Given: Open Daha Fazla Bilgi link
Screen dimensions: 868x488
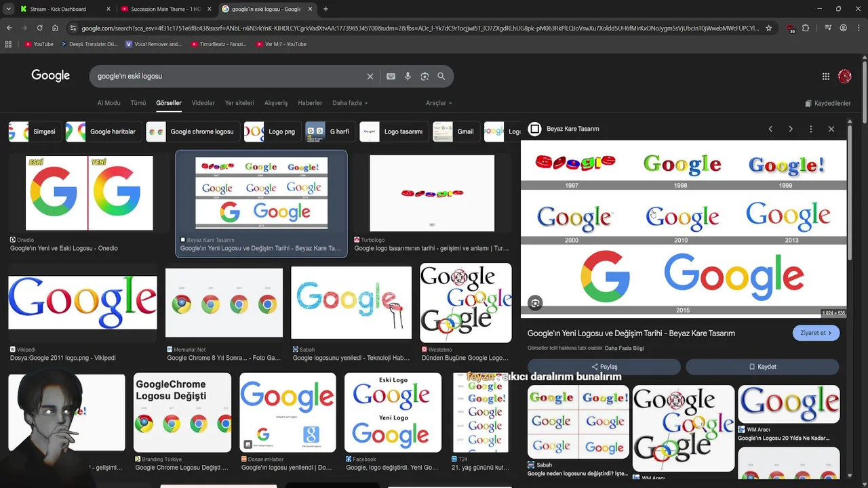Looking at the screenshot, I should tap(624, 348).
